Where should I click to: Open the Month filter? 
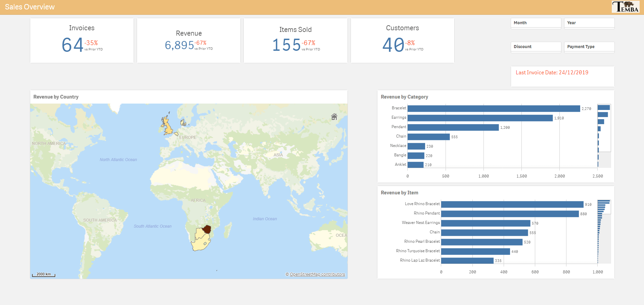536,23
